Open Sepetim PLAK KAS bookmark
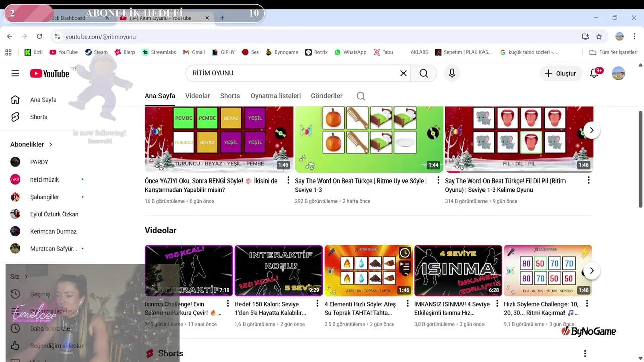 click(x=463, y=52)
